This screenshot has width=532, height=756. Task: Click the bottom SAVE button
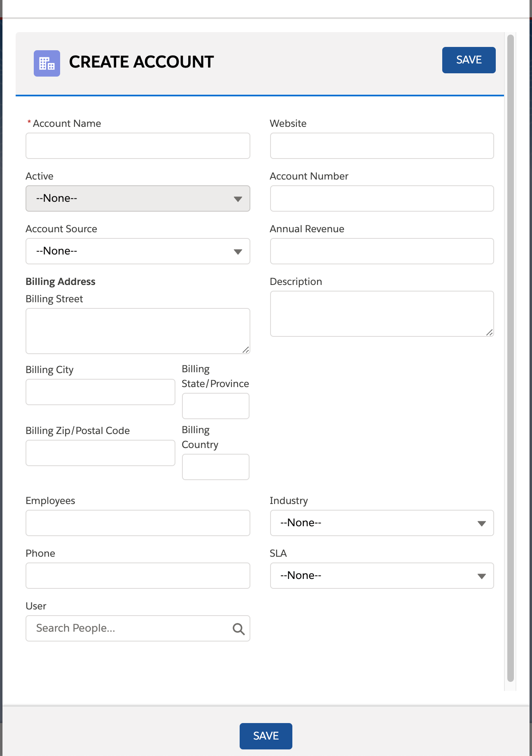click(x=266, y=736)
